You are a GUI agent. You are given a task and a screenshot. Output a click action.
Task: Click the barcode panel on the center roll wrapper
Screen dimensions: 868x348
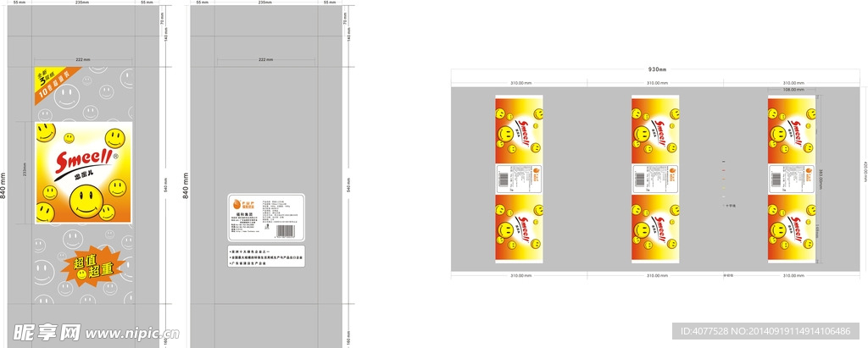click(x=655, y=179)
